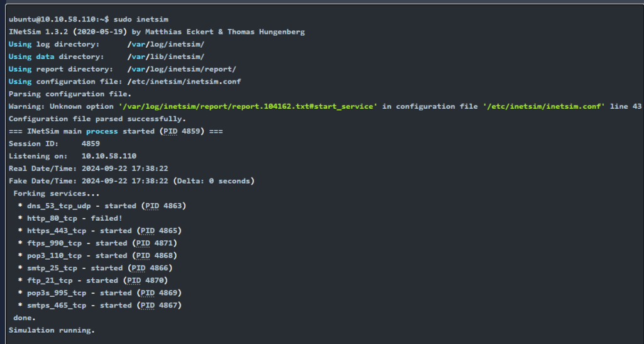Click 'Configuration file parsed successfully.' line

[x=97, y=119]
